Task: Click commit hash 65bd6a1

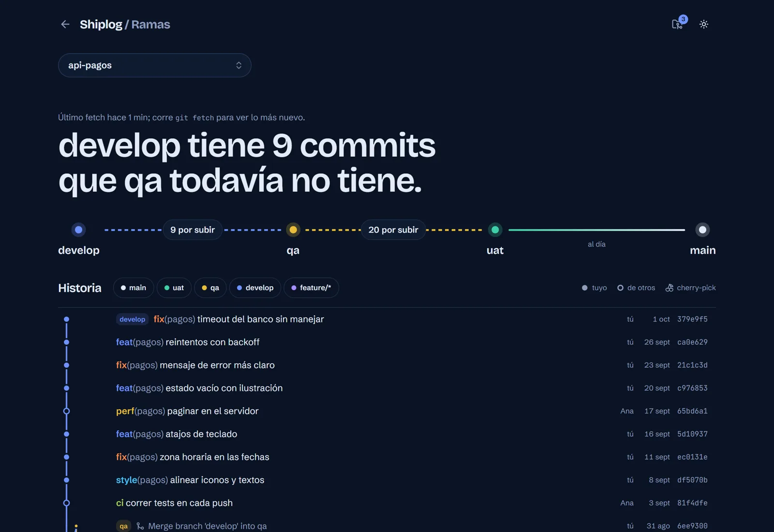Action: 692,411
